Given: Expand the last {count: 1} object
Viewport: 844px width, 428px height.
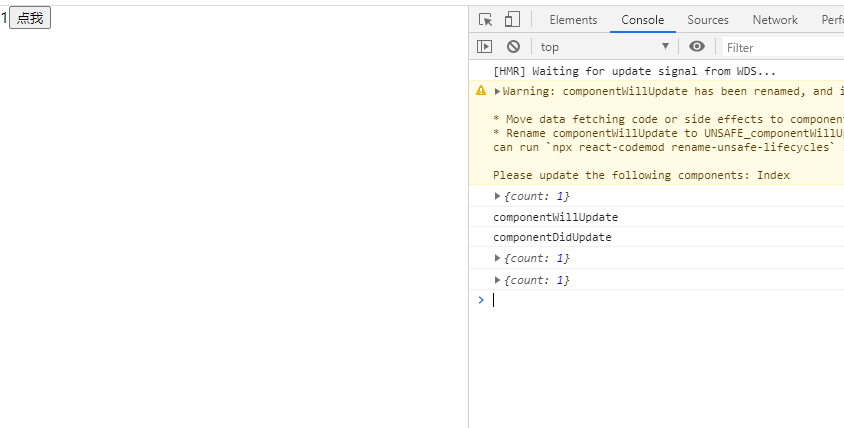Looking at the screenshot, I should [498, 280].
